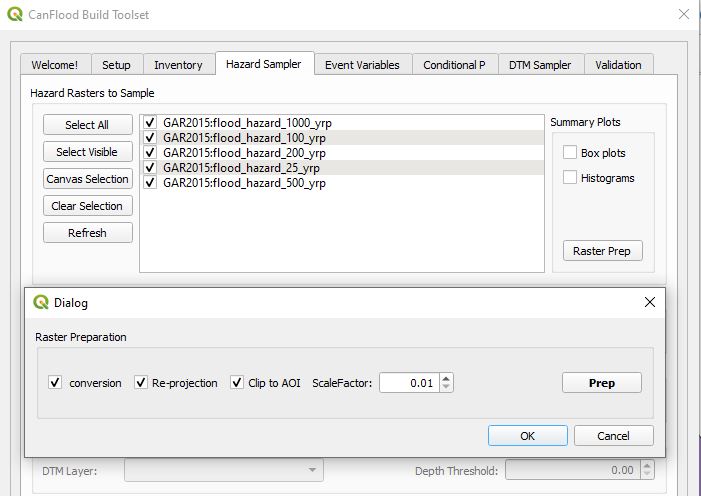Viewport: 701px width, 496px height.
Task: Select the GAR2015:flood_hazard_25_yrp row text
Action: [241, 168]
